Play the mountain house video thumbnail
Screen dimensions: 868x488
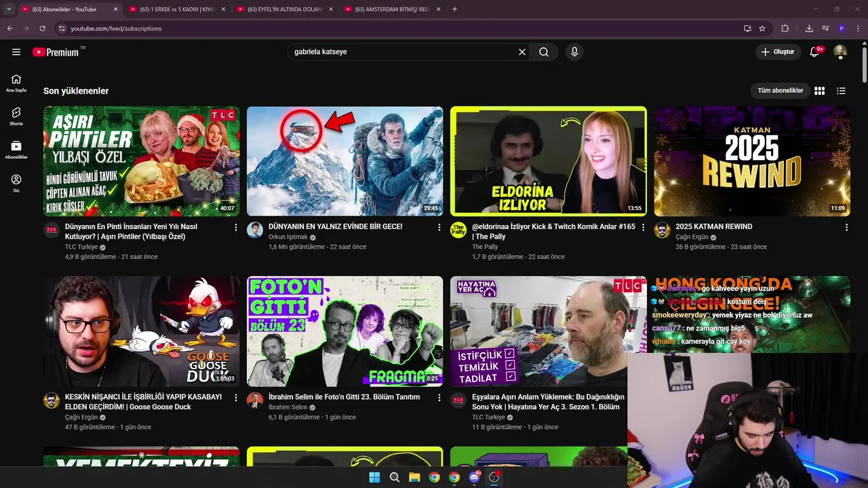344,161
